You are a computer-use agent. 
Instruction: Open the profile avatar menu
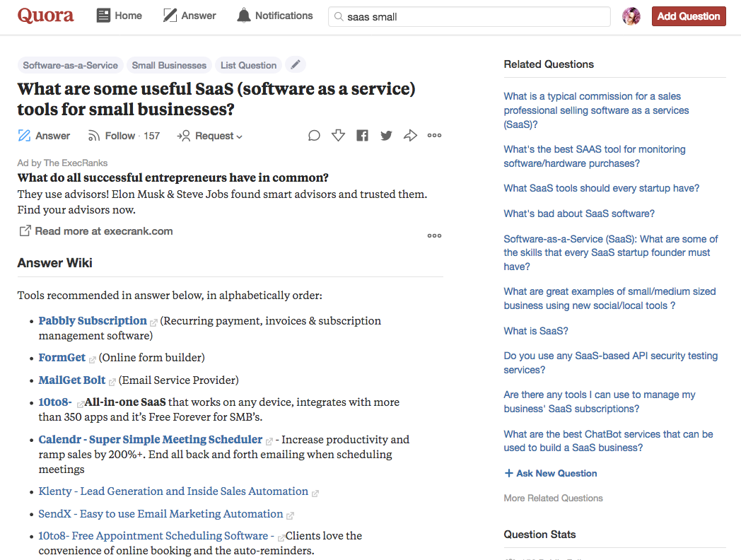(631, 16)
